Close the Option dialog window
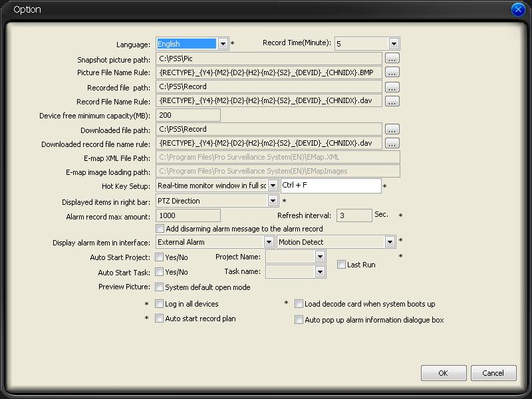This screenshot has width=532, height=399. [519, 9]
